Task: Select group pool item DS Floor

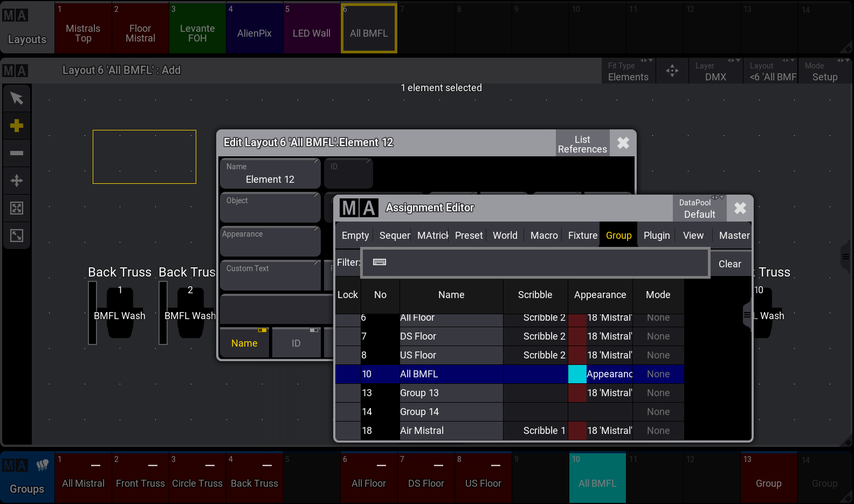Action: (x=426, y=478)
